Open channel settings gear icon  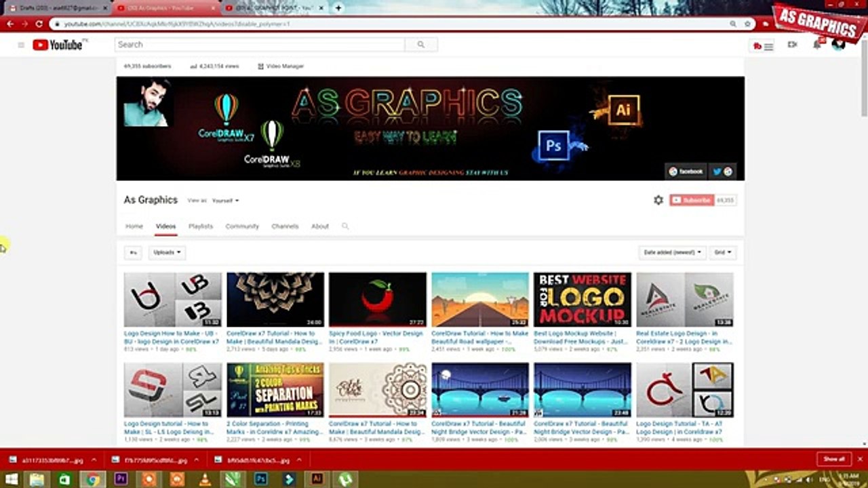point(658,200)
